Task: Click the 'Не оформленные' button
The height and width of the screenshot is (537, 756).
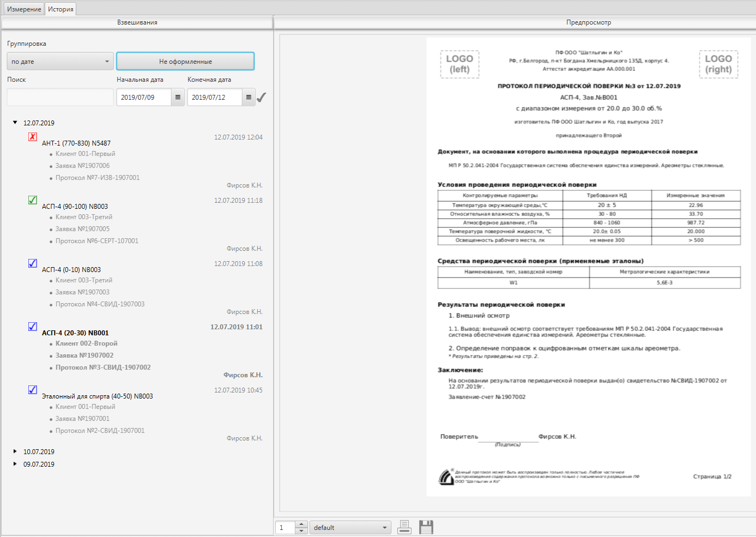Action: point(185,62)
